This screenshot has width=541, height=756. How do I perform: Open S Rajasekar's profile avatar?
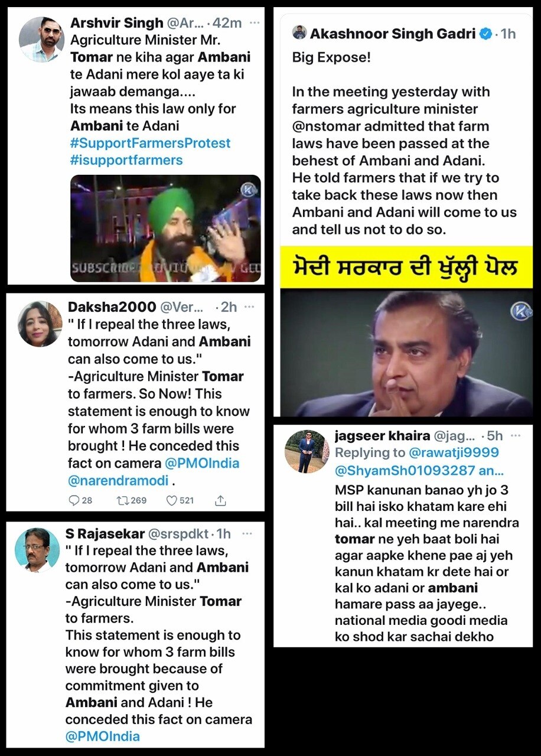[x=38, y=550]
